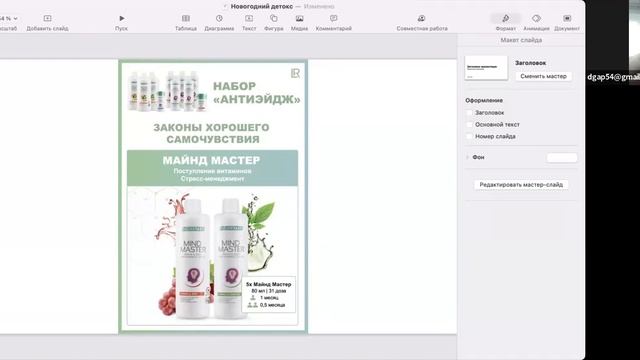Screen dimensions: 640x360
Task: Open the Диаграмма chart icon
Action: [219, 18]
